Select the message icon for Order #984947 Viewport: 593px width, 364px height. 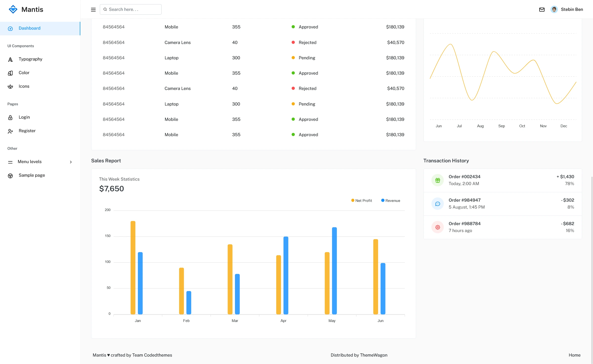tap(438, 204)
